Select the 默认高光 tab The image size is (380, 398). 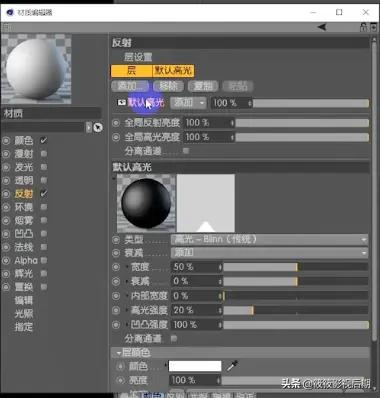click(x=173, y=71)
